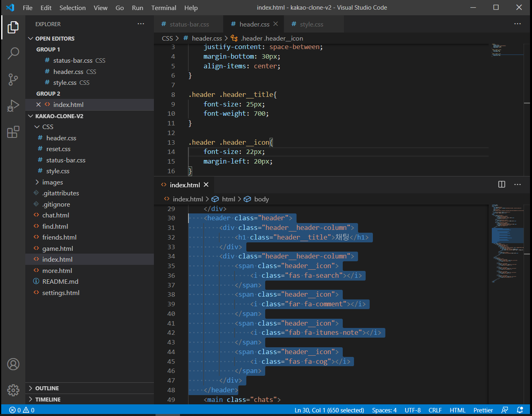Screen dimensions: 532x416
Task: Click the index.html minimap
Action: [x=507, y=243]
